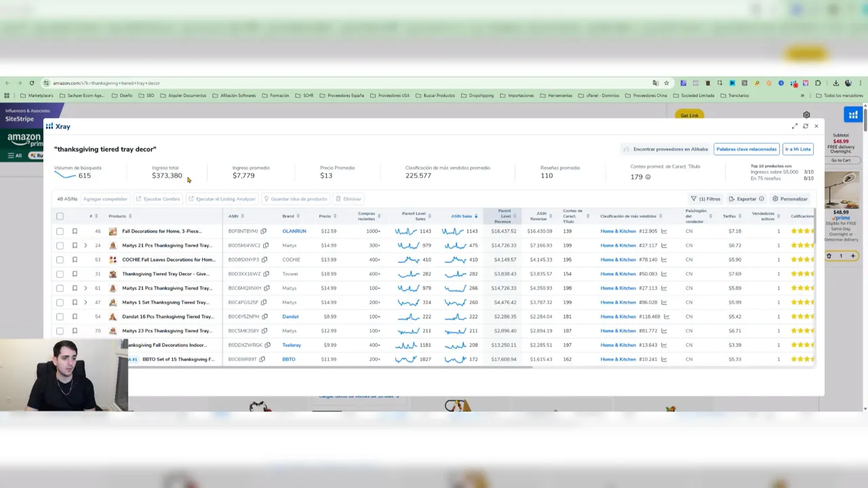Viewport: 868px width, 488px height.
Task: Bookmark the COCHIE Fall Leaves product row
Action: click(75, 260)
